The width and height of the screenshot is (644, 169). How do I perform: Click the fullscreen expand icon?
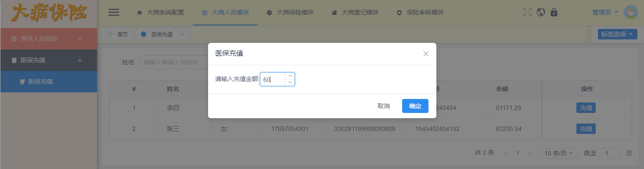tap(528, 12)
